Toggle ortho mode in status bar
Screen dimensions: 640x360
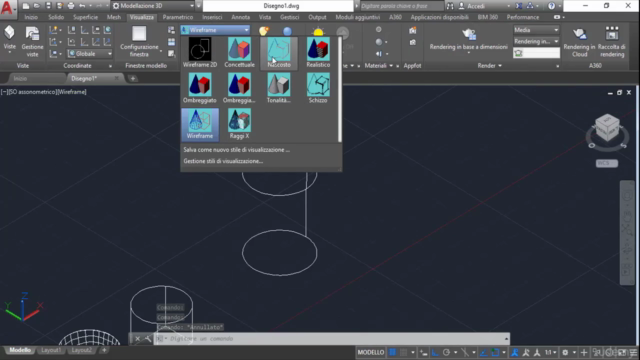click(x=435, y=352)
